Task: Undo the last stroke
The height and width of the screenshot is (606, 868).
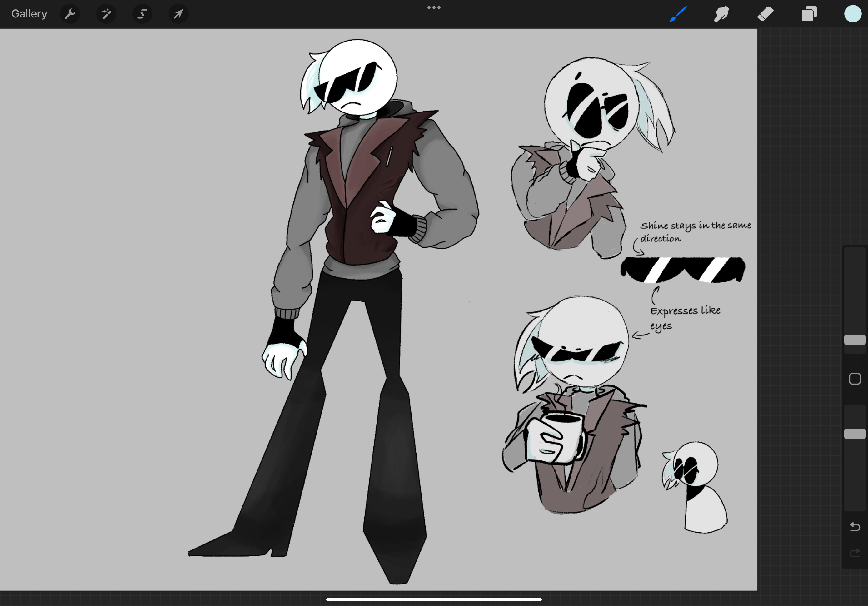Action: coord(854,527)
